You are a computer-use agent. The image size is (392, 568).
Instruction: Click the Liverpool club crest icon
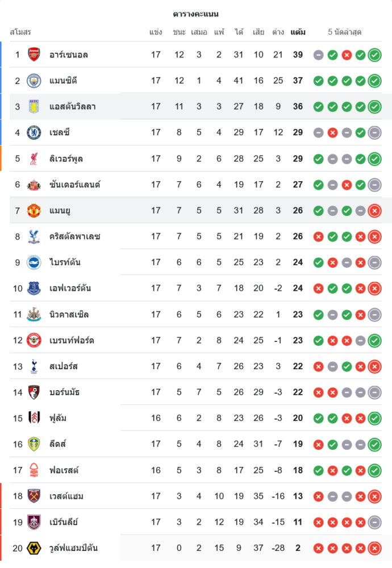tap(34, 158)
